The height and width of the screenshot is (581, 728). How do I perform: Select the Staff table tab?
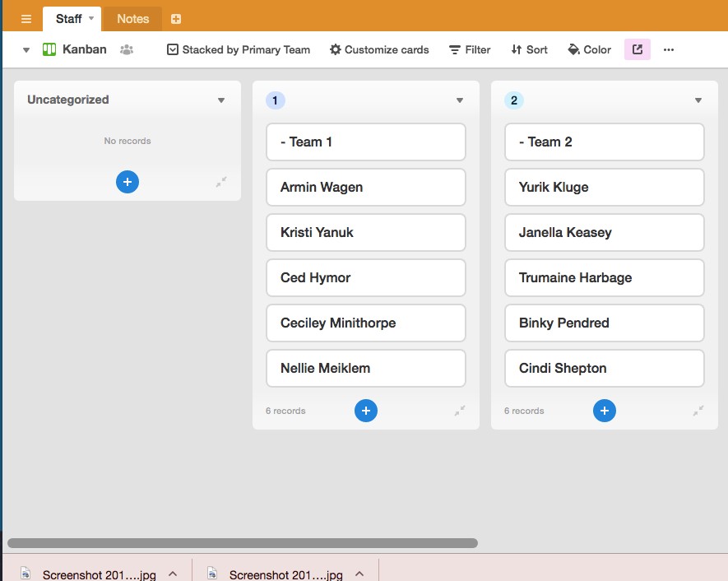click(x=69, y=18)
